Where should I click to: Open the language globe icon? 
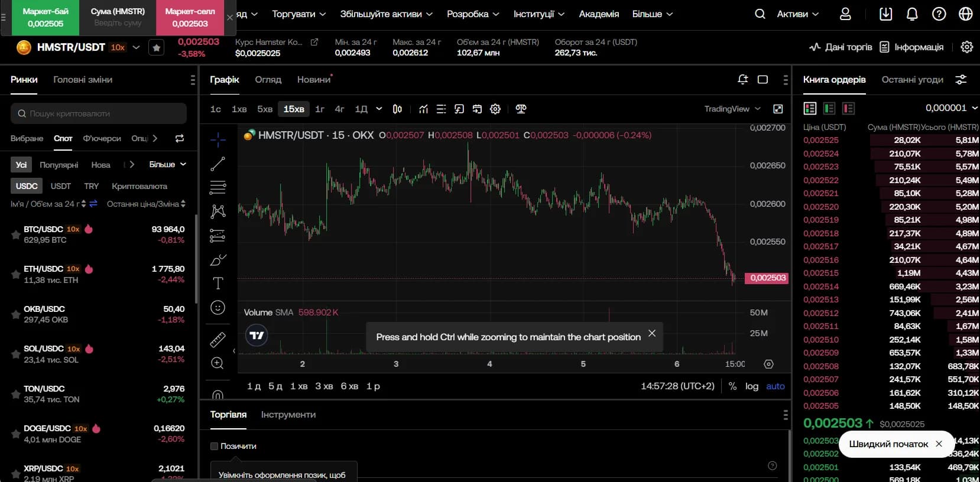click(x=965, y=14)
